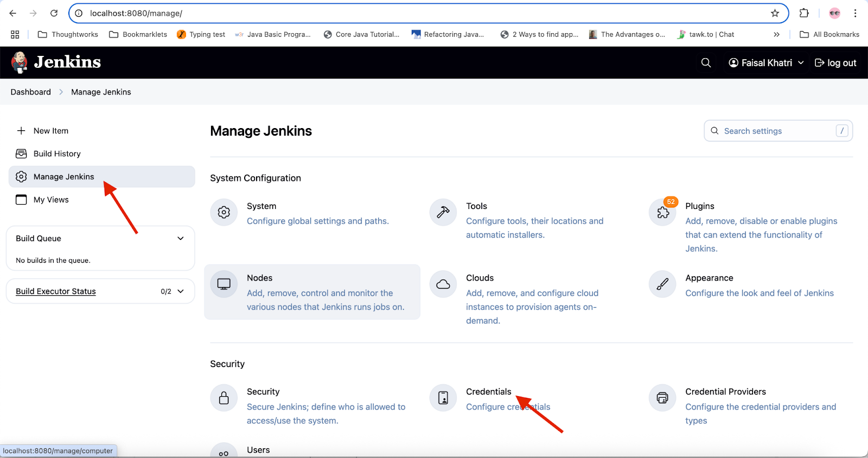Open Security settings link

click(x=312, y=406)
